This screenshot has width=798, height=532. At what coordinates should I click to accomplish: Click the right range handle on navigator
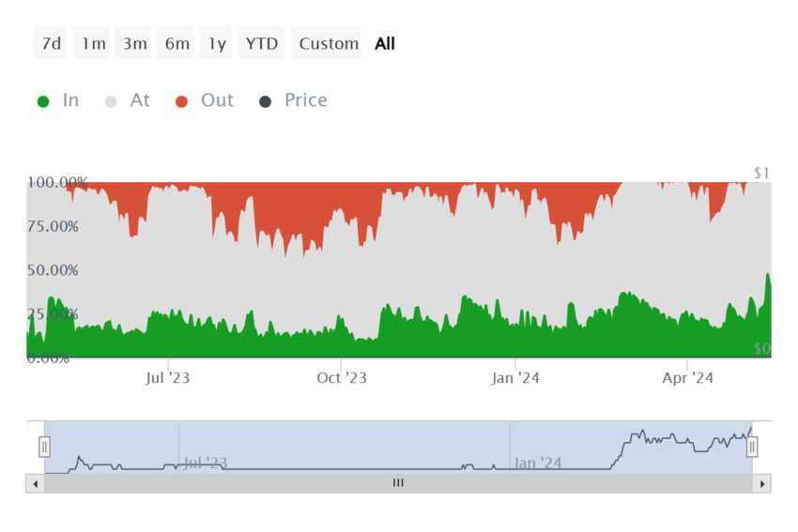click(752, 447)
